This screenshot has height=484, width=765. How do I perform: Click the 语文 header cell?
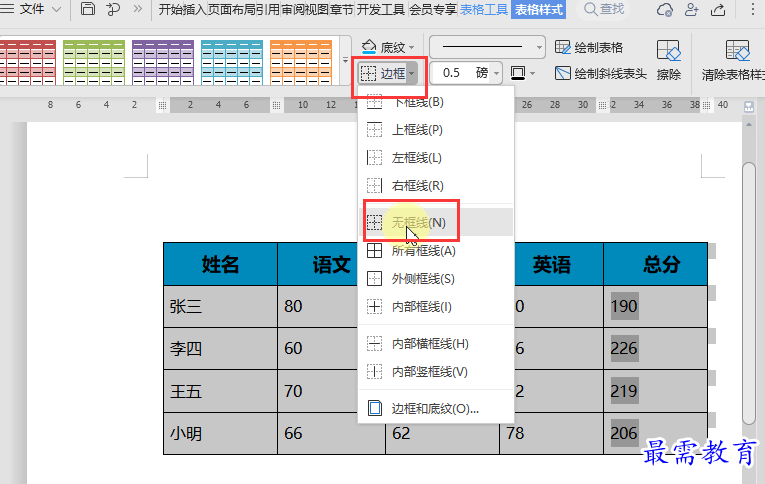(x=318, y=264)
